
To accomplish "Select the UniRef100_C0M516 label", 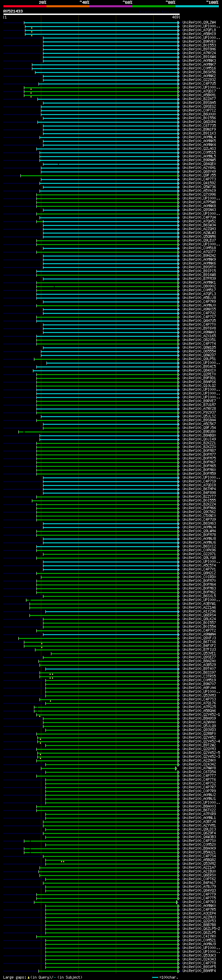I will 199,68.
